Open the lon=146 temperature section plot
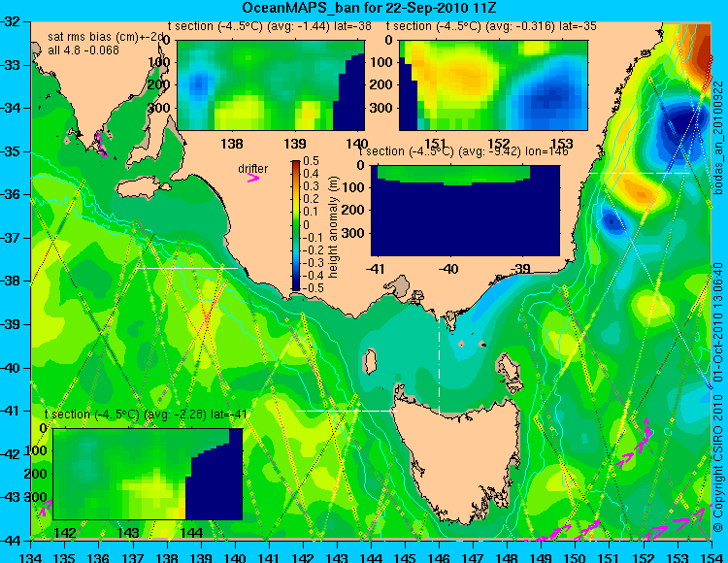 465,211
